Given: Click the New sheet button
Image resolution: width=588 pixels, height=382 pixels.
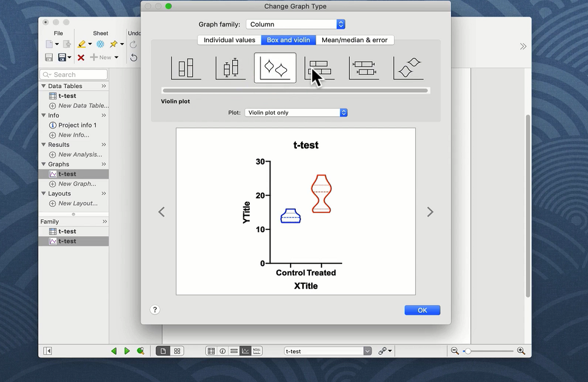Looking at the screenshot, I should (x=101, y=58).
